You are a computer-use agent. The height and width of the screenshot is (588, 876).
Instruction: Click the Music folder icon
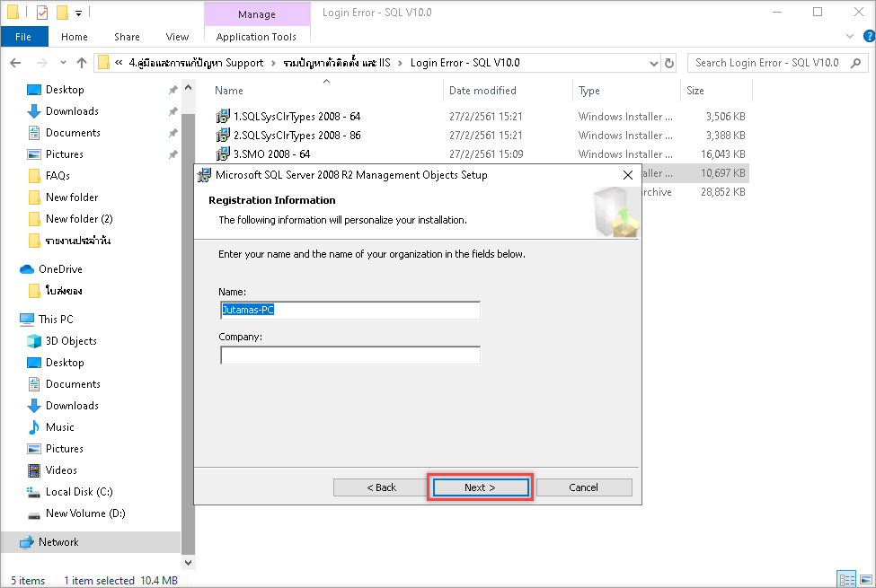[34, 427]
